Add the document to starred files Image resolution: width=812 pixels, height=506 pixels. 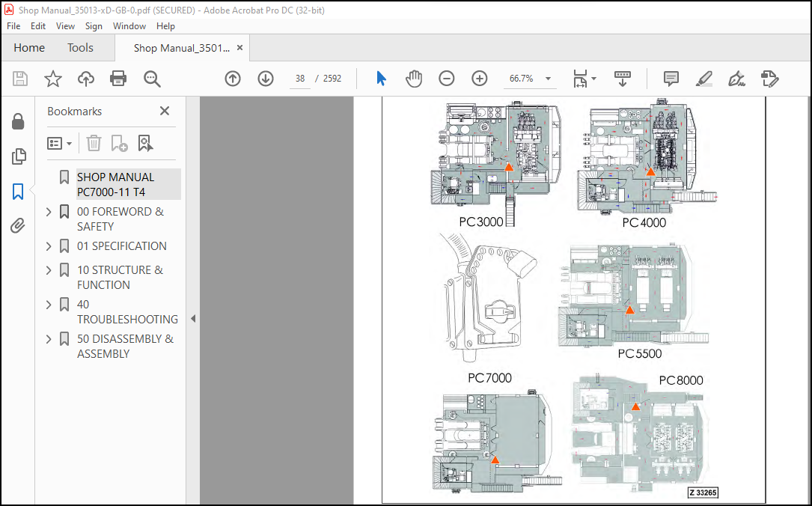53,79
